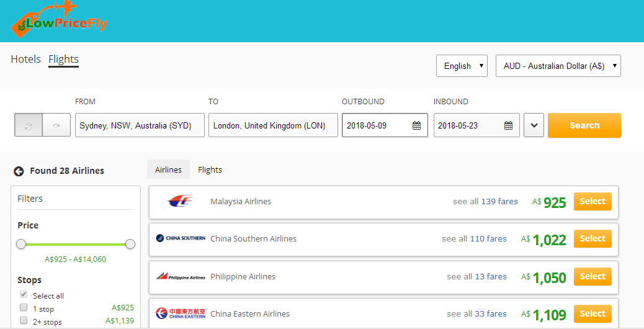The height and width of the screenshot is (329, 644).
Task: Click the China Southern logo
Action: point(181,238)
